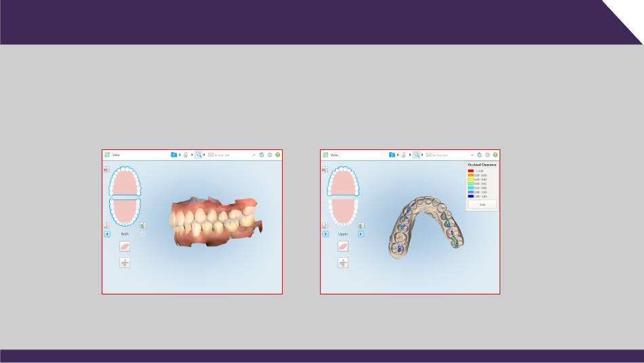Screen dimensions: 644x363
Task: Click the cyan swatch in the Occlusal Clearance legend
Action: coord(470,188)
